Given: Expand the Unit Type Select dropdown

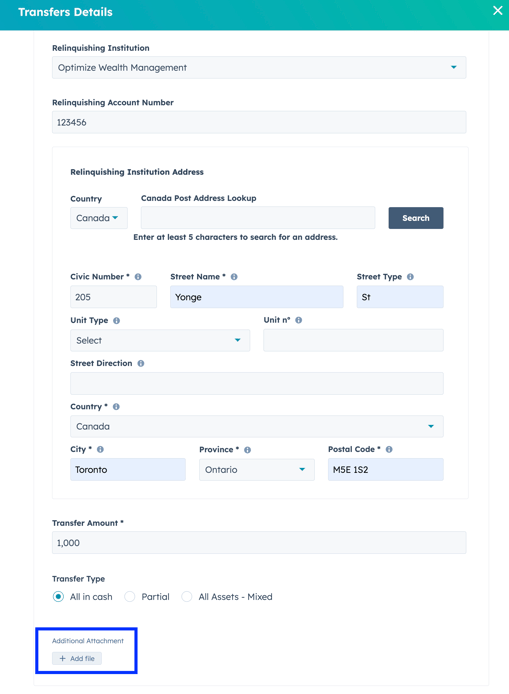Looking at the screenshot, I should (x=160, y=340).
